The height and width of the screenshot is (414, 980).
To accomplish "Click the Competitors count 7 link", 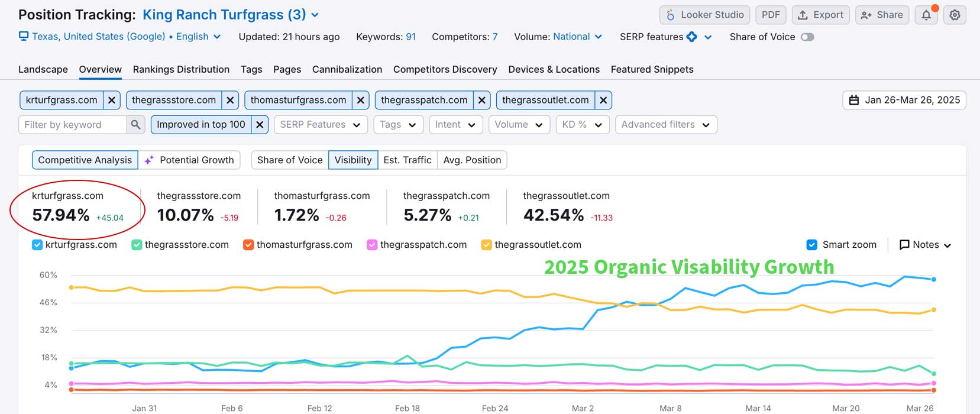I will click(494, 37).
